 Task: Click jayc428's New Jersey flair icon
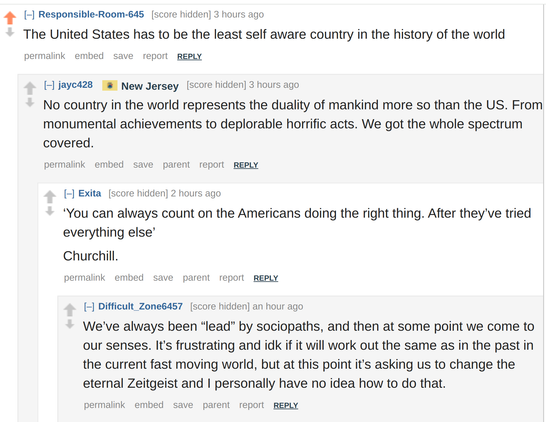coord(109,85)
